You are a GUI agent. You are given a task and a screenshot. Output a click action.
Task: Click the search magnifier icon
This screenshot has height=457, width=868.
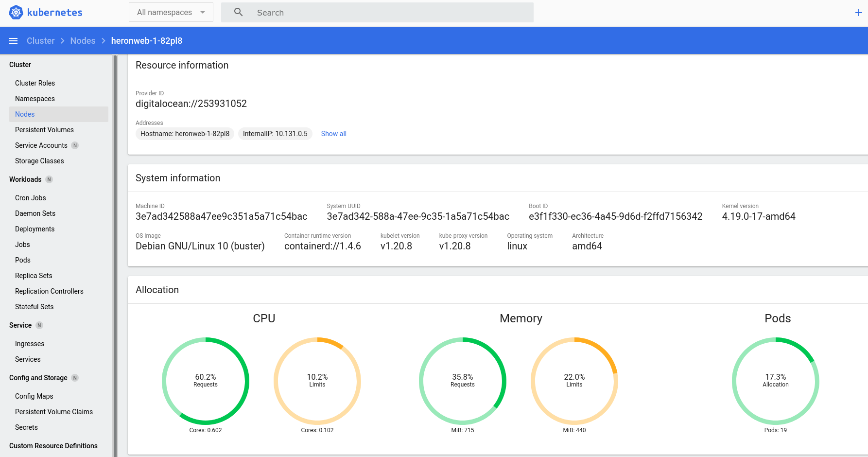pos(238,12)
